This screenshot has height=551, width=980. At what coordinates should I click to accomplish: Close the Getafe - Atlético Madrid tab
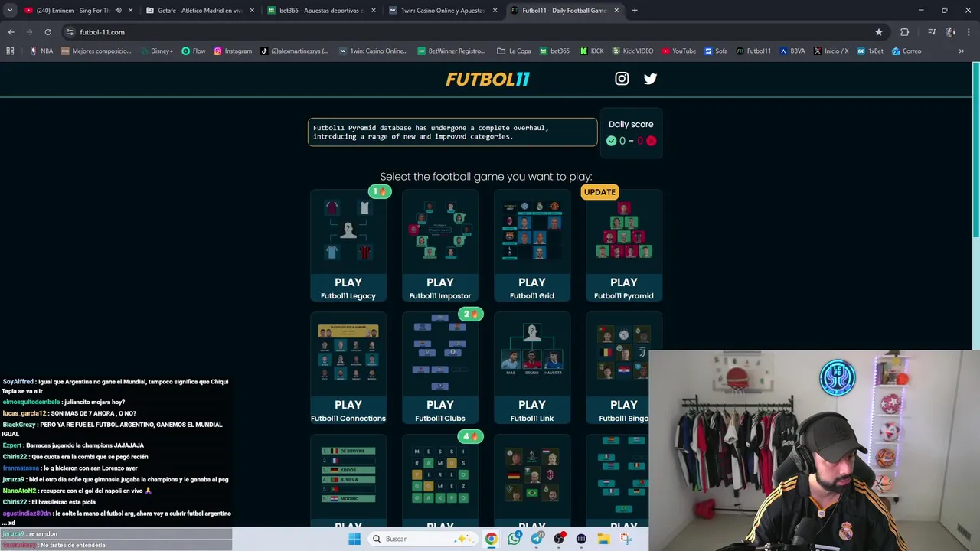click(x=252, y=11)
